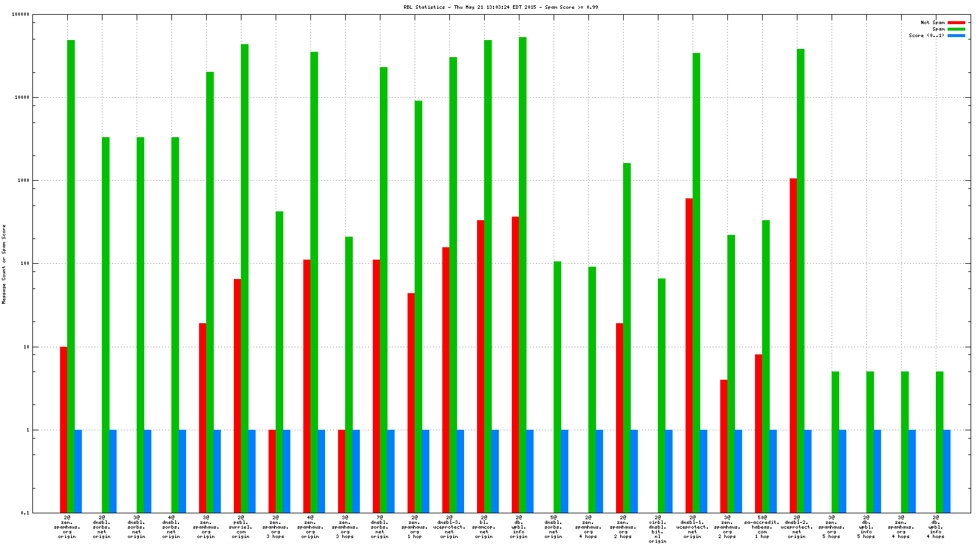Viewport: 980px width, 551px height.
Task: Click the red Not Spam legend swatch
Action: tap(956, 22)
